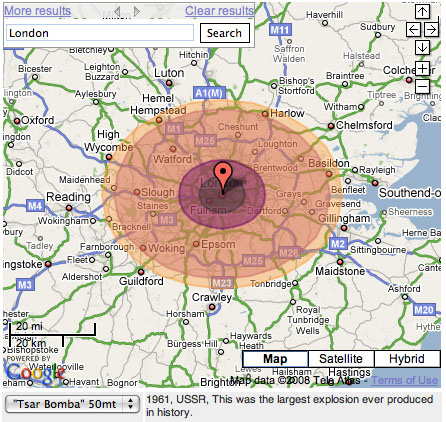Click the red location pin on London

223,177
